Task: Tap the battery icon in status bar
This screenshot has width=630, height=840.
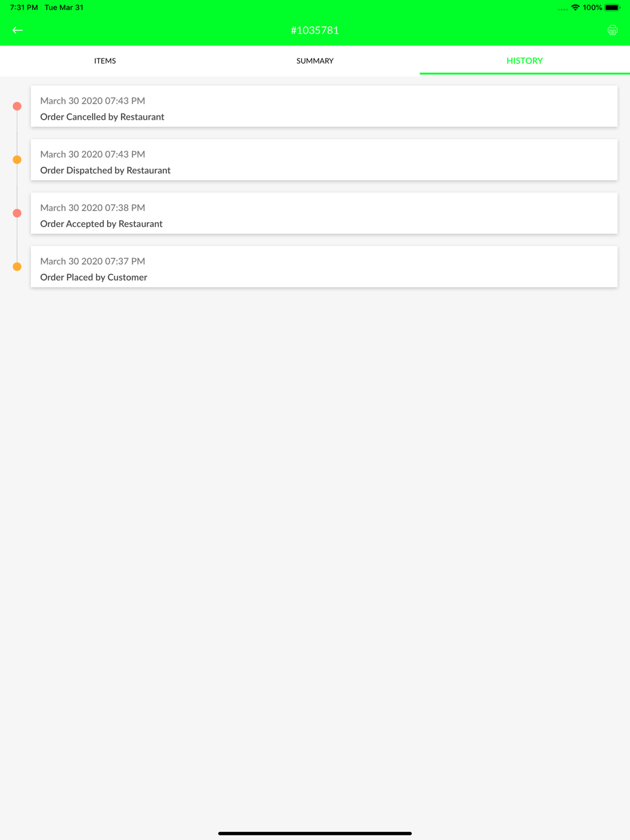Action: point(612,8)
